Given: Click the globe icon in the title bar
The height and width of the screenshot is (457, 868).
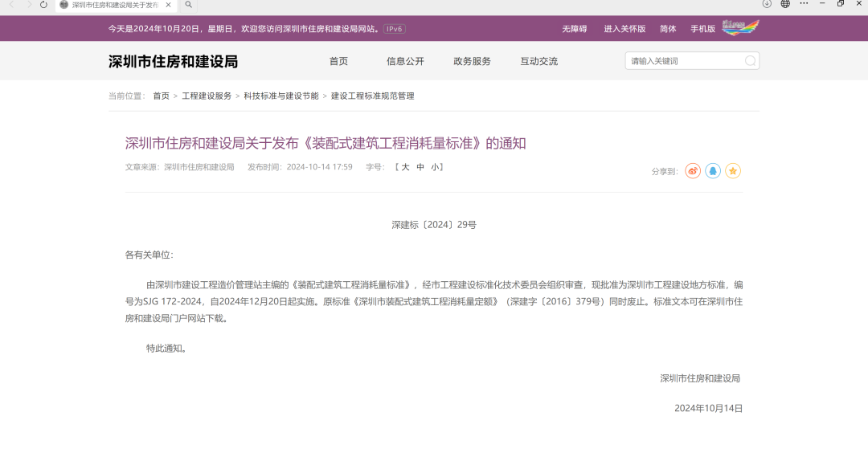Looking at the screenshot, I should point(785,4).
